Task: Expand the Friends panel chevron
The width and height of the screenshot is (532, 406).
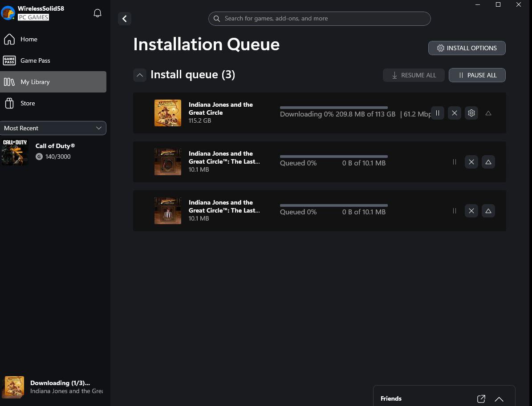Action: click(x=499, y=399)
